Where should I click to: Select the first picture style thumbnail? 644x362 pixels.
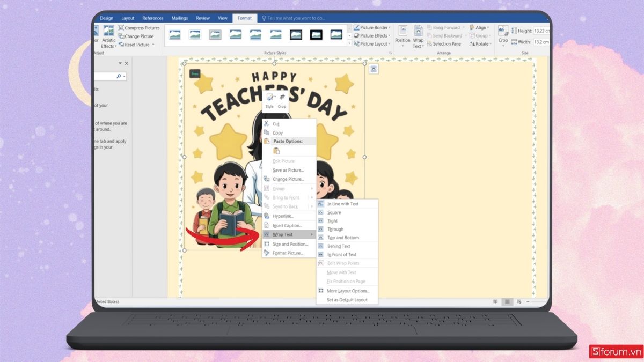point(174,35)
